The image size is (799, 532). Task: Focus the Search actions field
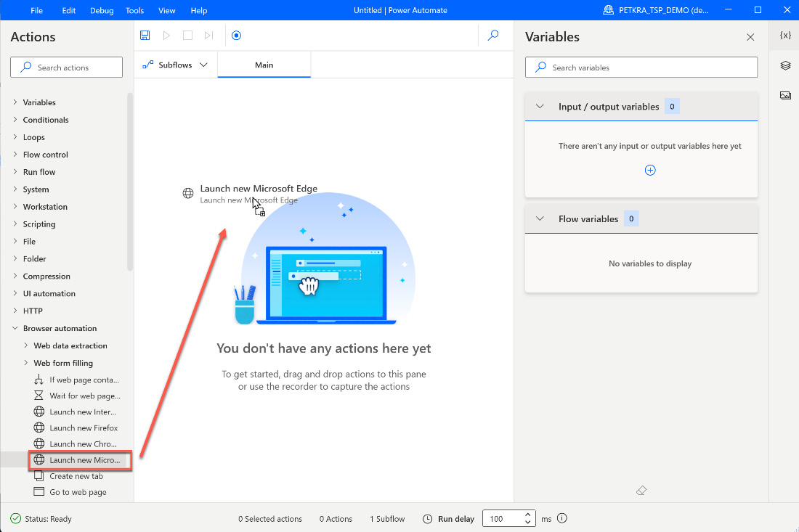(x=66, y=67)
